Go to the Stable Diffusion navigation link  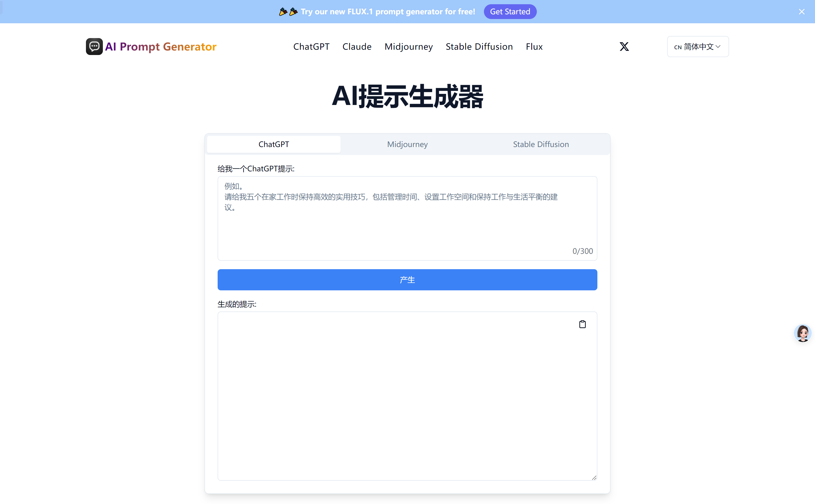pos(479,47)
